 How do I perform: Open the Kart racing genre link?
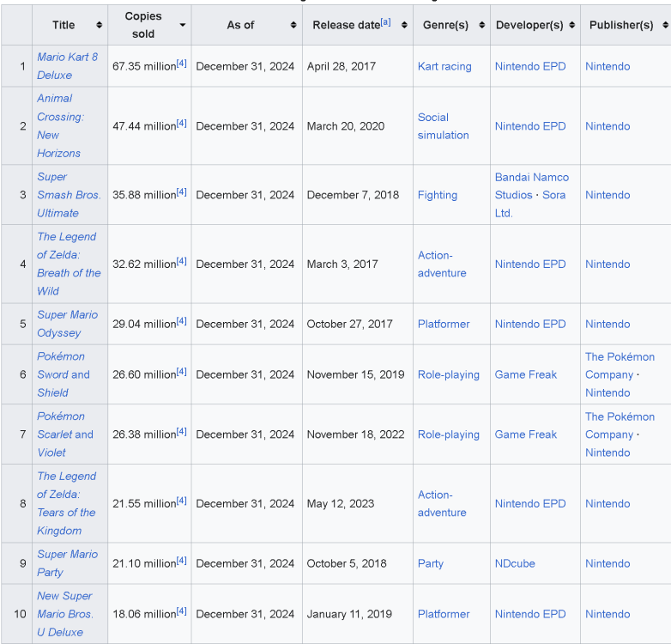pyautogui.click(x=444, y=66)
